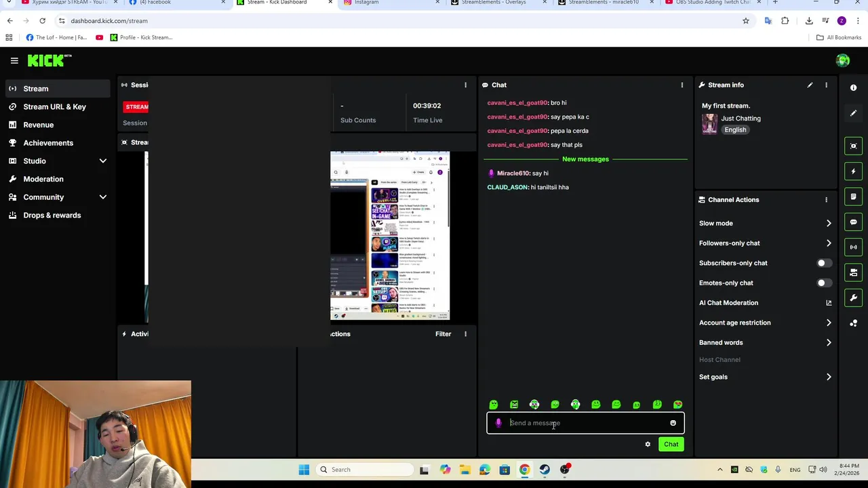Click the camera icon in right toolbar
This screenshot has width=868, height=488.
click(853, 272)
